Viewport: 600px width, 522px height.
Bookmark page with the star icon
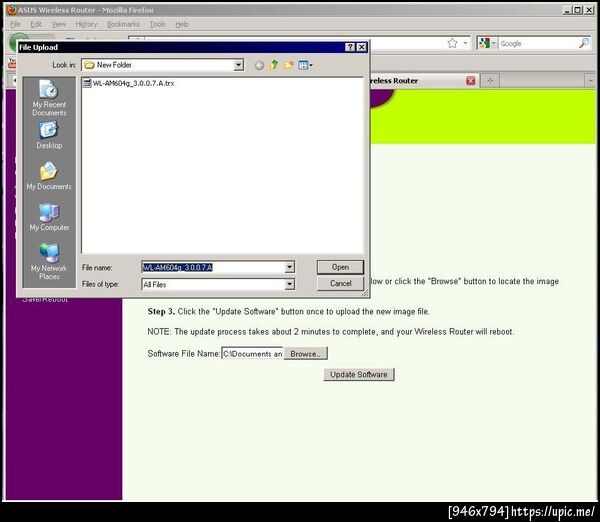(x=453, y=43)
